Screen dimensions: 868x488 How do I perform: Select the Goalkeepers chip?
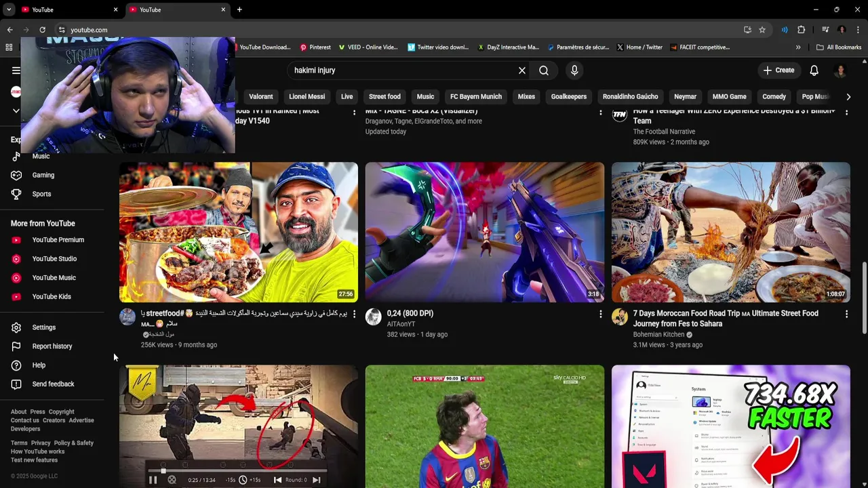pyautogui.click(x=569, y=97)
